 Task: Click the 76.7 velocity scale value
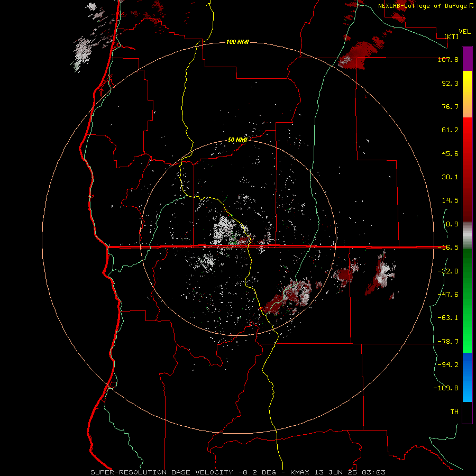tap(450, 106)
